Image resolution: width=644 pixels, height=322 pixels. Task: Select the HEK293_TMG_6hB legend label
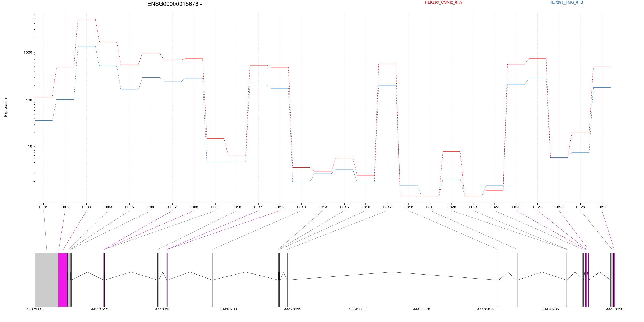(x=566, y=2)
